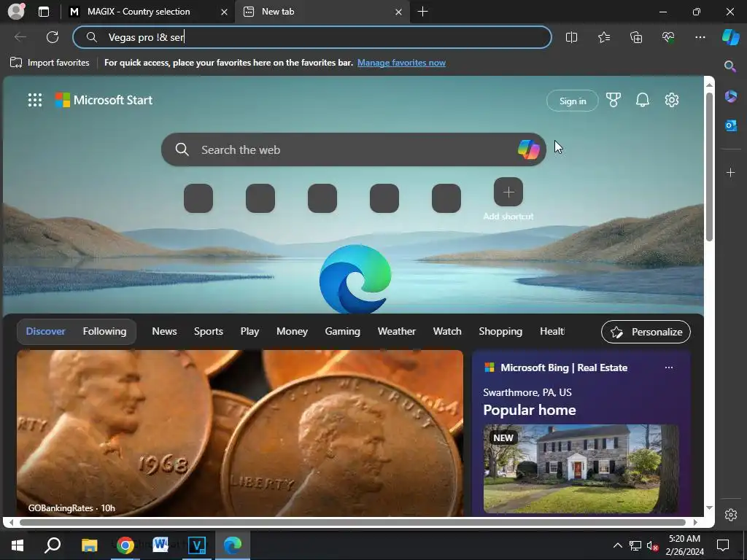Select the Discover feed tab

click(46, 332)
